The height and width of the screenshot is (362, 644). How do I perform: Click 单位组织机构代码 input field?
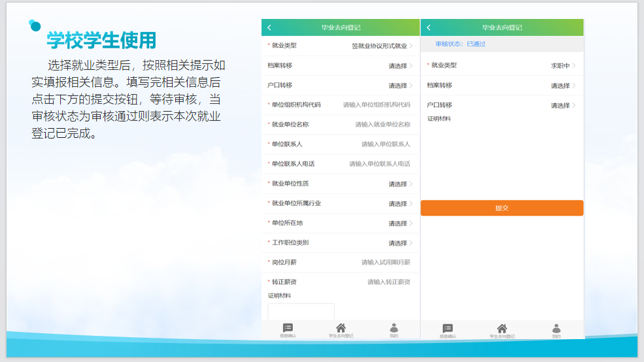(x=377, y=105)
